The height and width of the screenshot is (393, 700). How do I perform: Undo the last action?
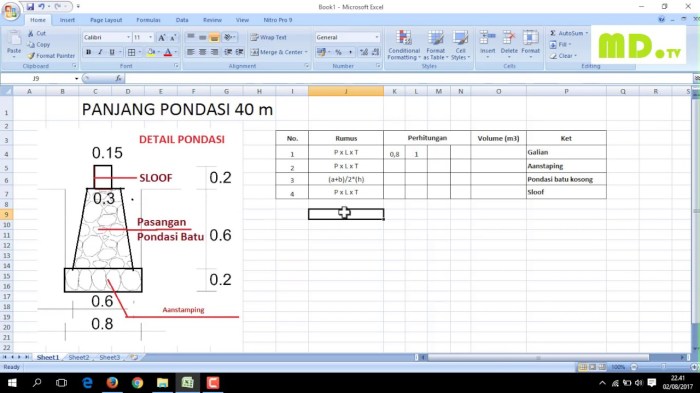point(42,7)
